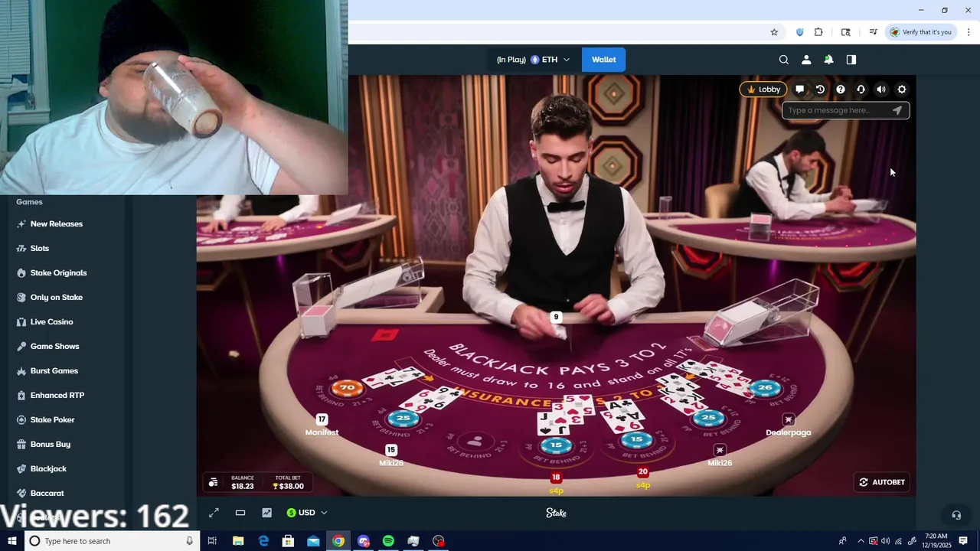Open Microsoft Store from the taskbar
The width and height of the screenshot is (980, 551).
pos(288,541)
